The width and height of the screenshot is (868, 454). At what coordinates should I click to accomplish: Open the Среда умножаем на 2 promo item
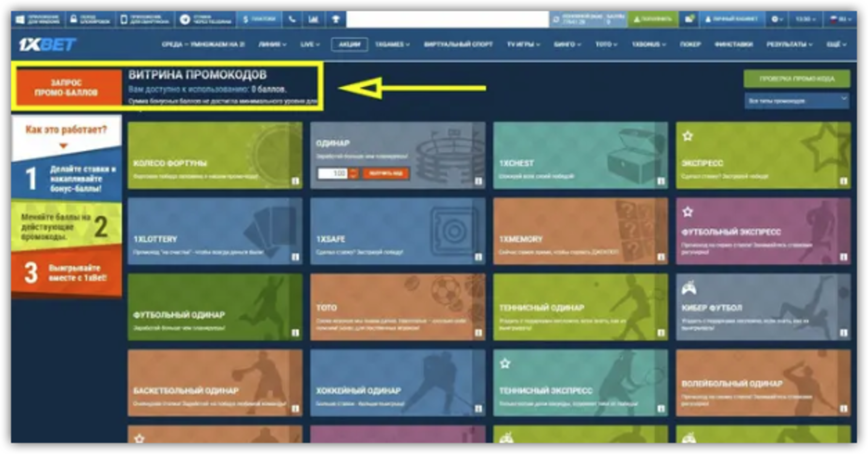(203, 44)
